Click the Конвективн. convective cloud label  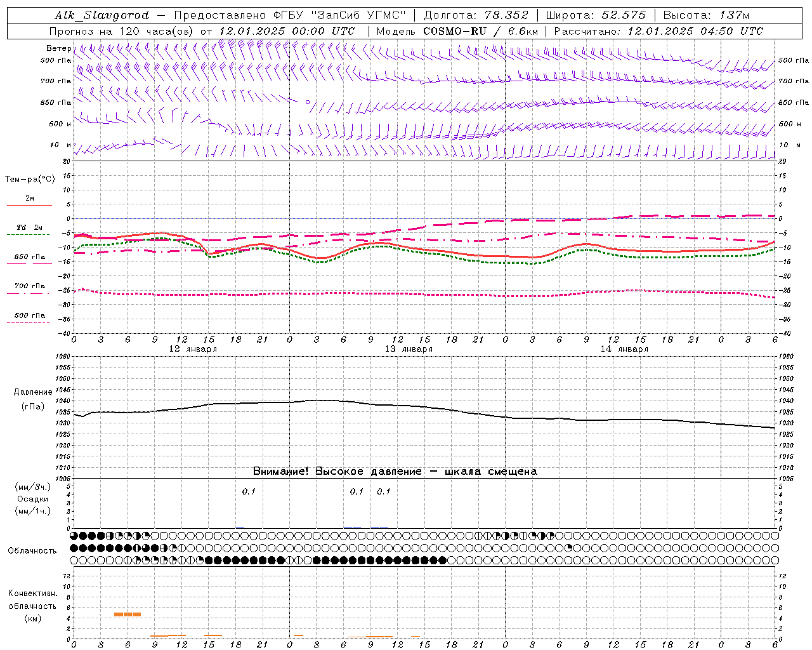[x=33, y=593]
